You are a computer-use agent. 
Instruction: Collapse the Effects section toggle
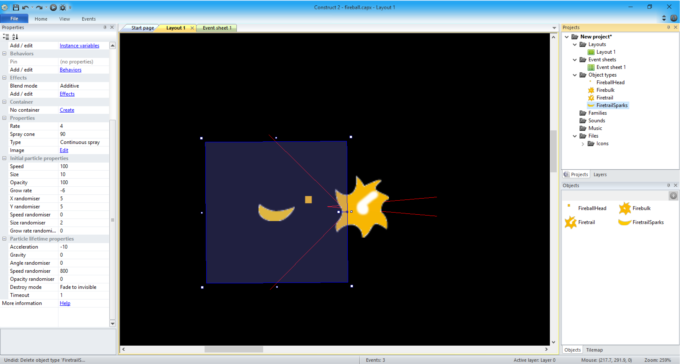4,78
